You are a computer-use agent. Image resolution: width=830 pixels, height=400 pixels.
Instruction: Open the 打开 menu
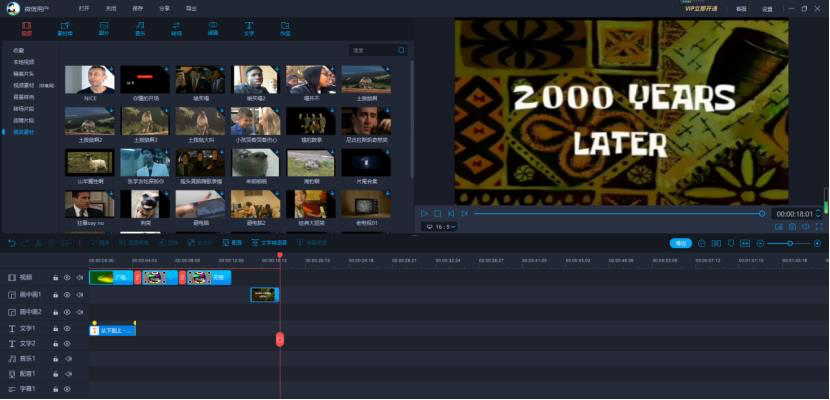pos(84,9)
